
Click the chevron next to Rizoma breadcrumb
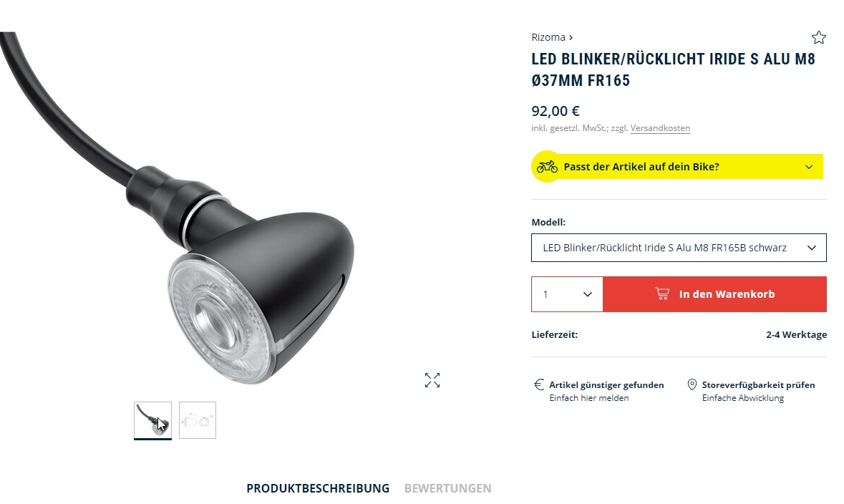[x=571, y=38]
